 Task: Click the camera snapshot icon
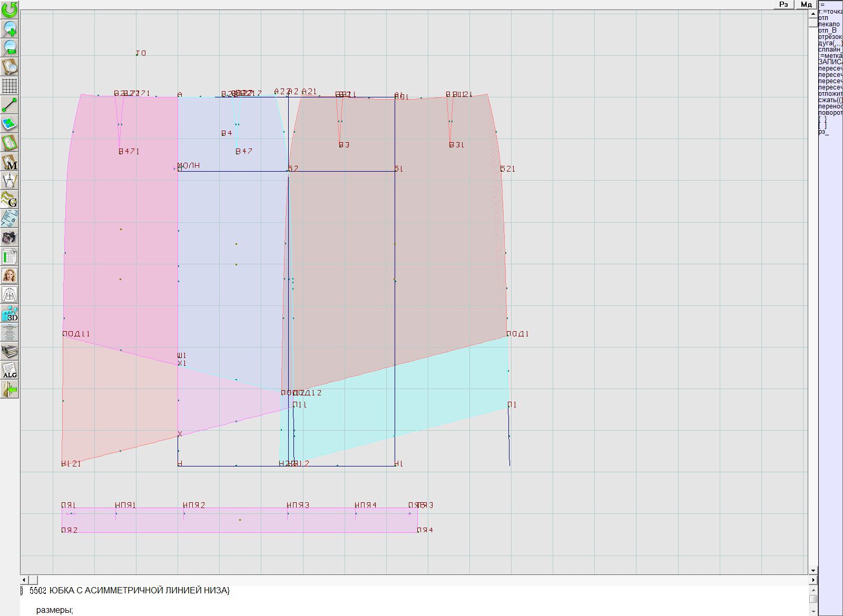(9, 237)
